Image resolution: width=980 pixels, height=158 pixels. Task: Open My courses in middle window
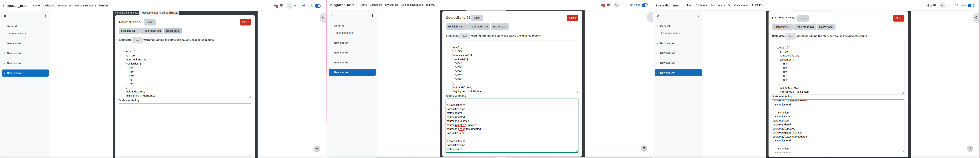pyautogui.click(x=392, y=5)
